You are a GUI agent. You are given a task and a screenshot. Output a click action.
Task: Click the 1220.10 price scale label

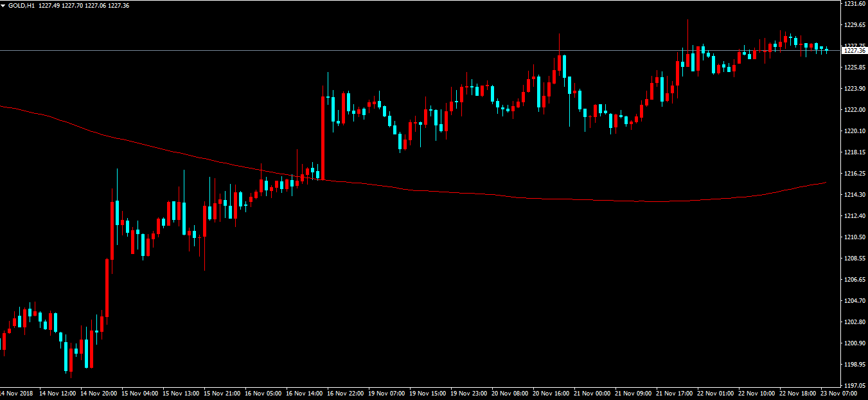coord(854,131)
